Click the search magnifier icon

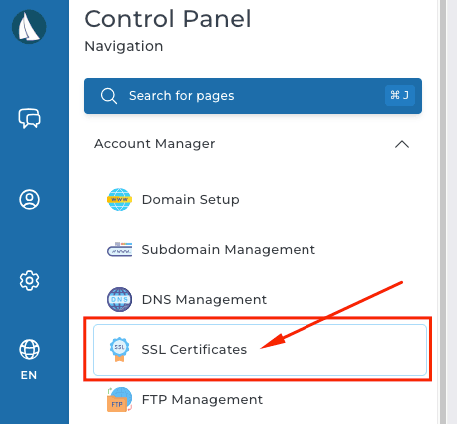pyautogui.click(x=109, y=96)
